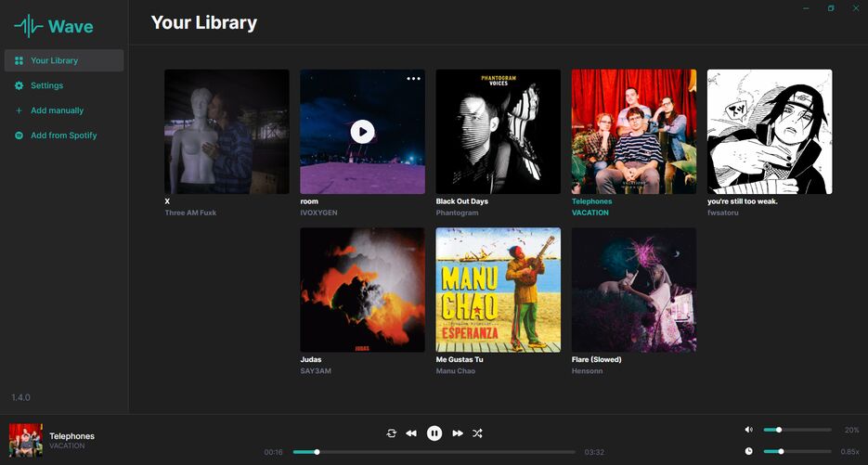Click the version 1.4.0 label
The height and width of the screenshot is (465, 868).
pos(21,397)
